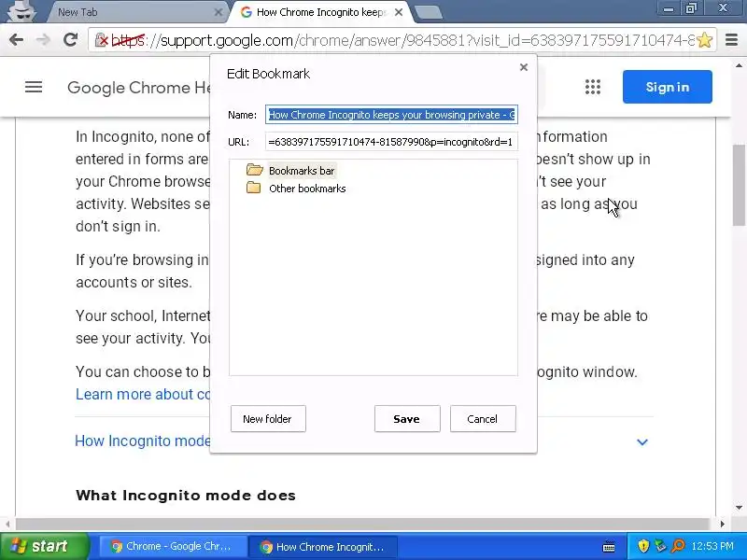Cancel the Edit Bookmark dialog
This screenshot has width=747, height=560.
(x=483, y=418)
